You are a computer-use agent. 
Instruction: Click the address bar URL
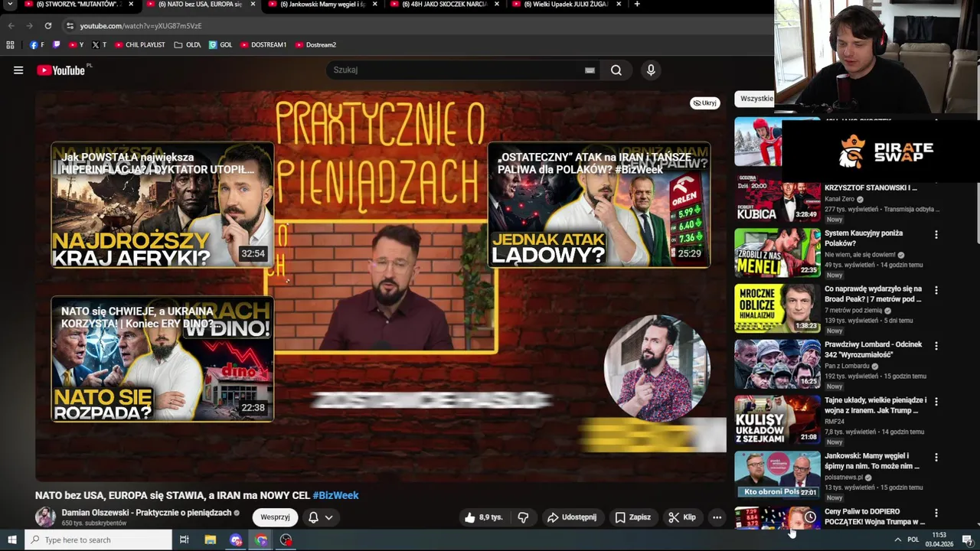pos(141,26)
